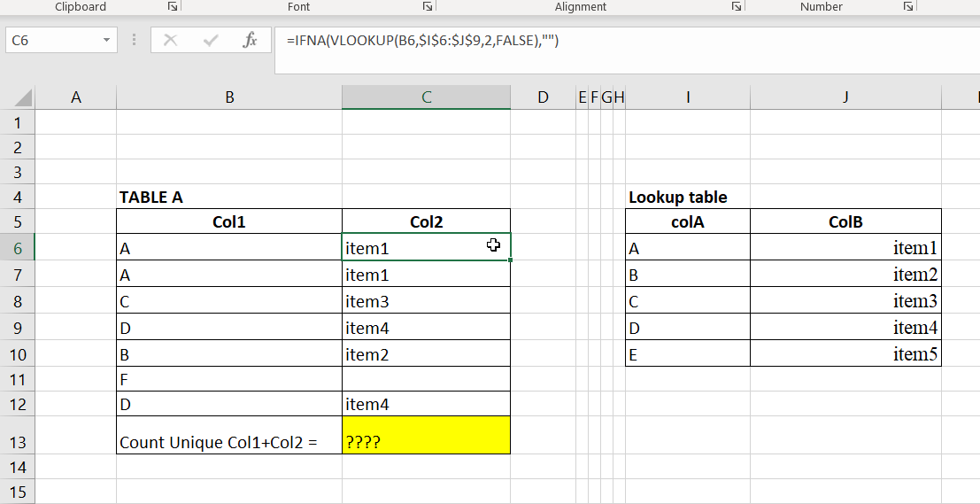Select column C header
Screen dimensions: 980x504
click(426, 97)
